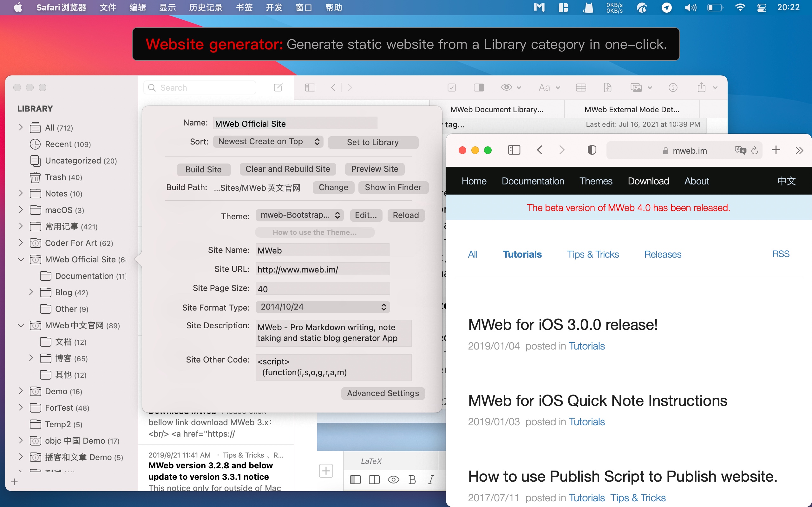
Task: Click the new document compose icon
Action: click(278, 87)
